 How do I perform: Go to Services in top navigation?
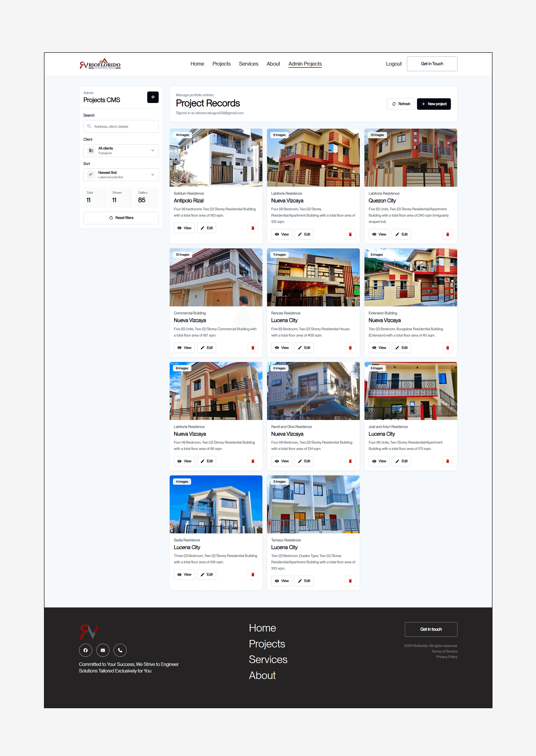coord(249,64)
